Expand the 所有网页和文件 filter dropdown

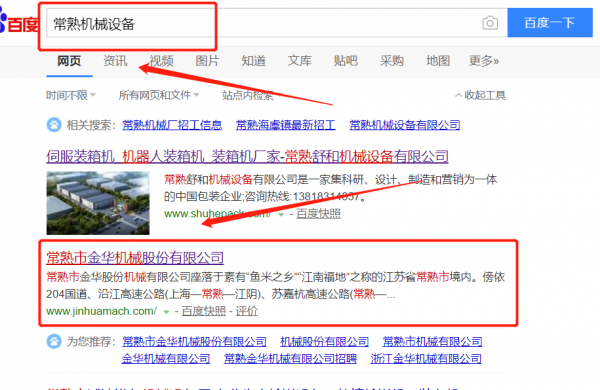pos(159,95)
